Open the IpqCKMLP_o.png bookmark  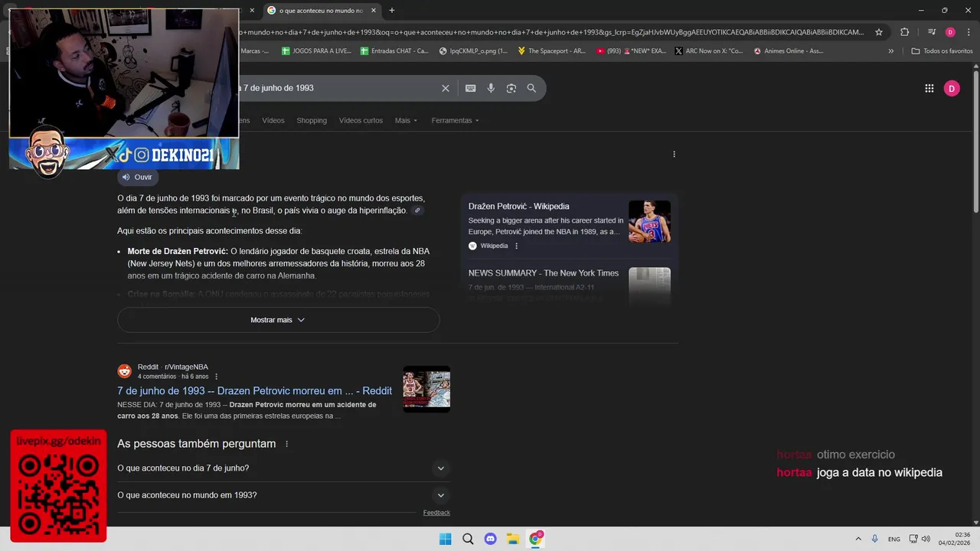473,51
